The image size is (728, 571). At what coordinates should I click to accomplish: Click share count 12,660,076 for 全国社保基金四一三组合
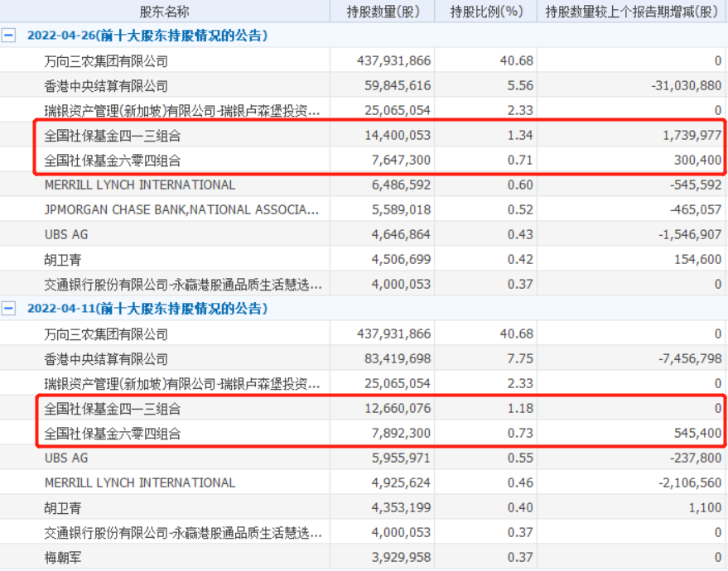(398, 409)
